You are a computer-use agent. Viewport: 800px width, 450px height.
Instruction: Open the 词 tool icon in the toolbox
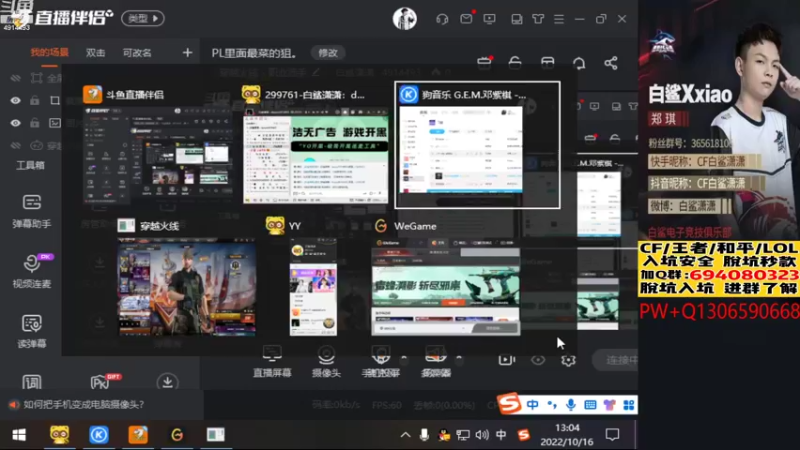point(32,382)
